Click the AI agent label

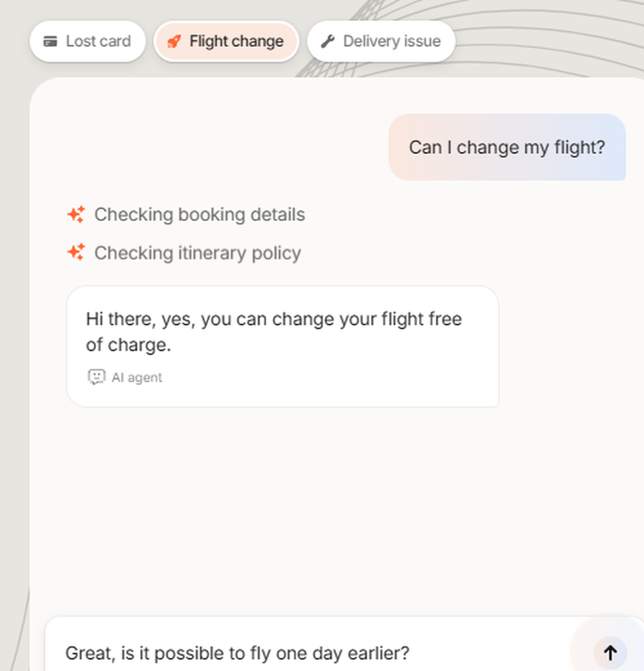pyautogui.click(x=137, y=377)
